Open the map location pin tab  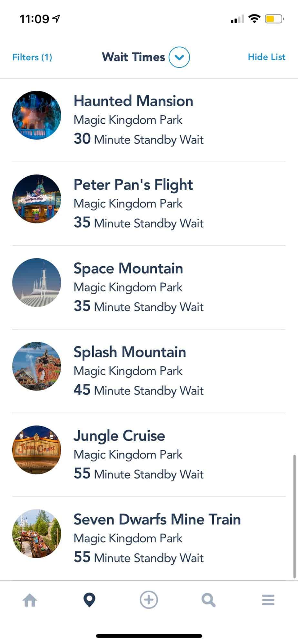click(x=89, y=600)
